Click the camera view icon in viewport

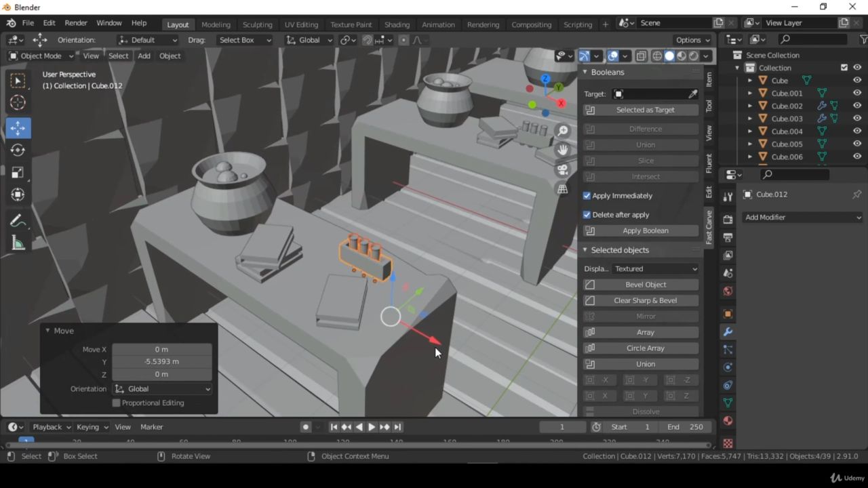[562, 169]
